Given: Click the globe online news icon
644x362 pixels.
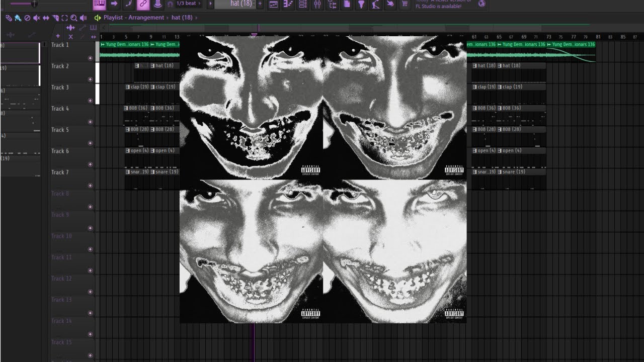Looking at the screenshot, I should (482, 4).
